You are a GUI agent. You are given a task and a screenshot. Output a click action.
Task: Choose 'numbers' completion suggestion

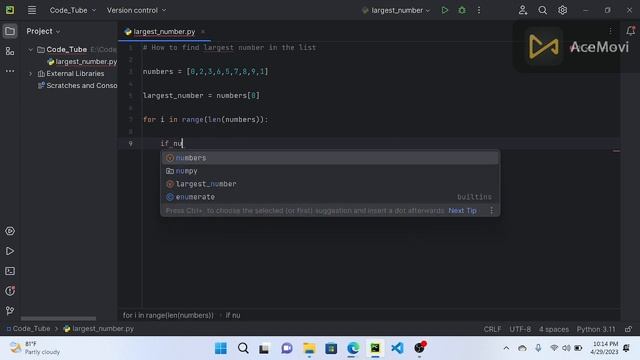click(x=330, y=158)
